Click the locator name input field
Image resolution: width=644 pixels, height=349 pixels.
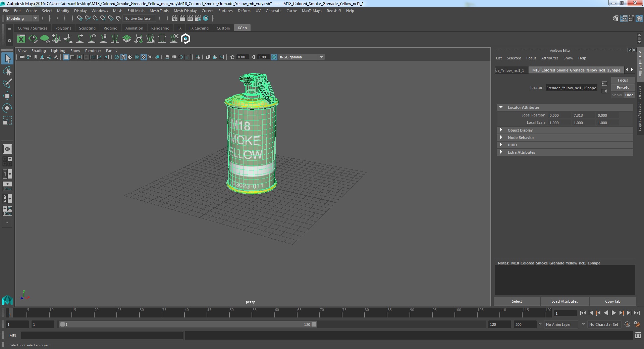(571, 88)
